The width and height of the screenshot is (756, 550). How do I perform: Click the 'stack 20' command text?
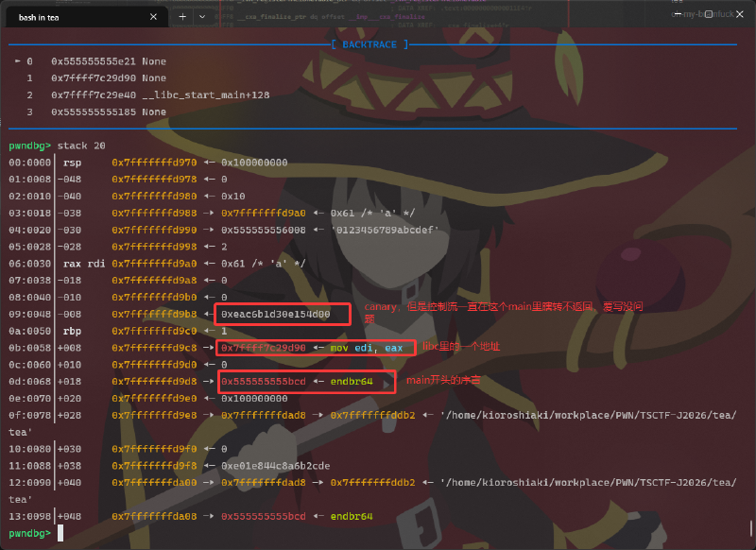81,146
